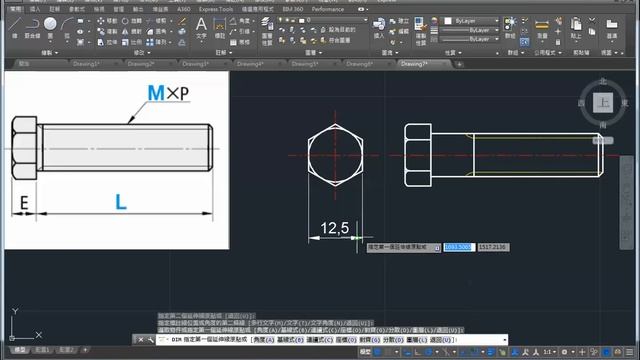Click the Base view (基準) icon
Screen dimensions: 640x360
coord(611,28)
